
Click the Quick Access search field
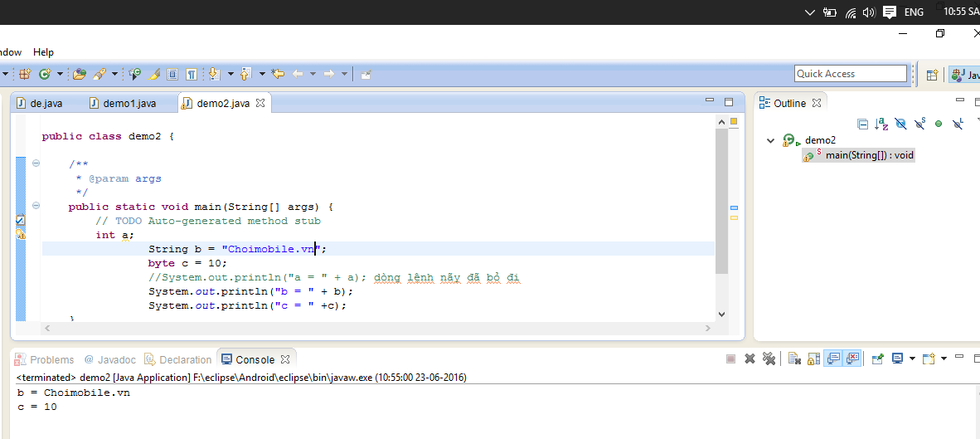coord(851,74)
